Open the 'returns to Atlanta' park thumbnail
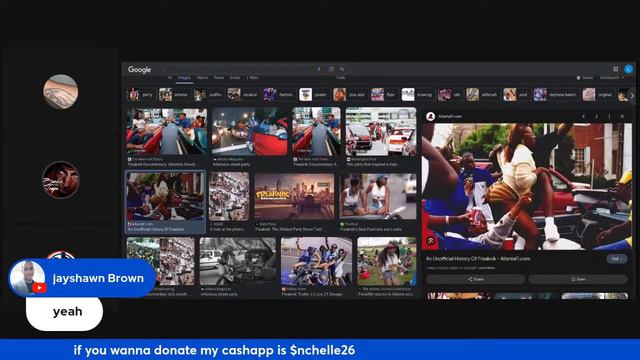The width and height of the screenshot is (640, 360). [x=387, y=262]
